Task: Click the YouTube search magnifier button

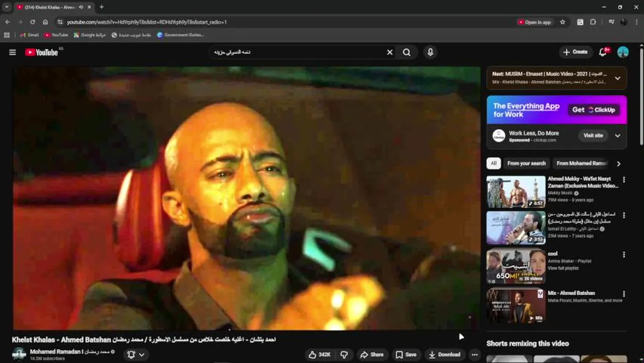Action: pos(407,52)
